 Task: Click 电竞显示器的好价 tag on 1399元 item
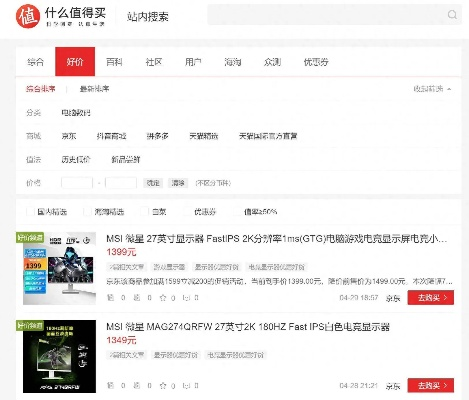click(x=276, y=267)
